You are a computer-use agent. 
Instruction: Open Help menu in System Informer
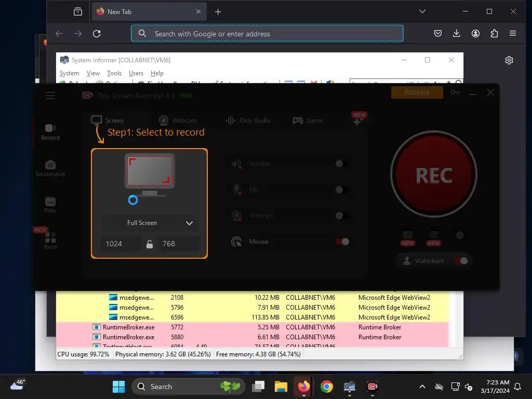point(157,73)
